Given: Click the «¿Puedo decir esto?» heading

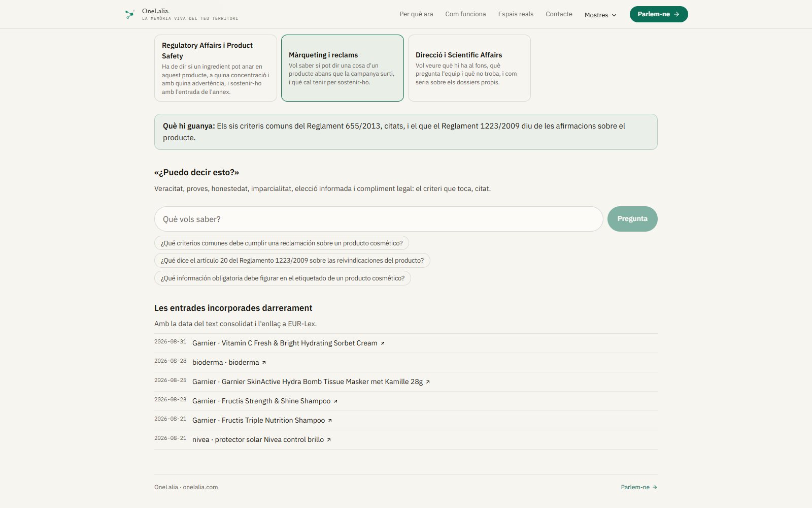Looking at the screenshot, I should click(196, 173).
